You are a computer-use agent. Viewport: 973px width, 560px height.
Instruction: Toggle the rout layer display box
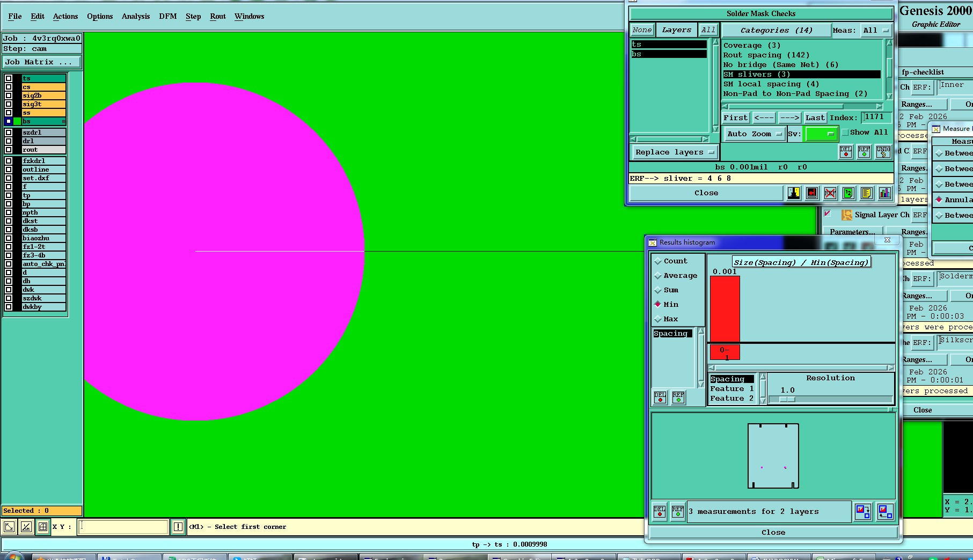(x=9, y=150)
